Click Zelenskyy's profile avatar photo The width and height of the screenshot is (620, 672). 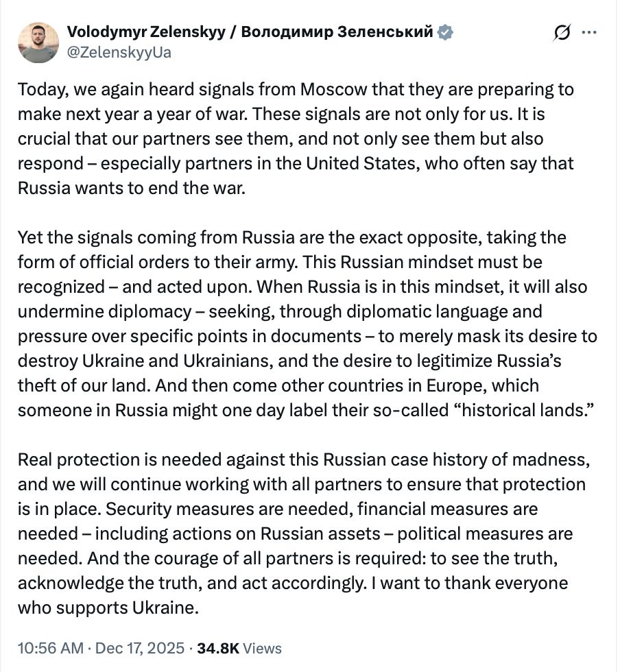(x=38, y=43)
